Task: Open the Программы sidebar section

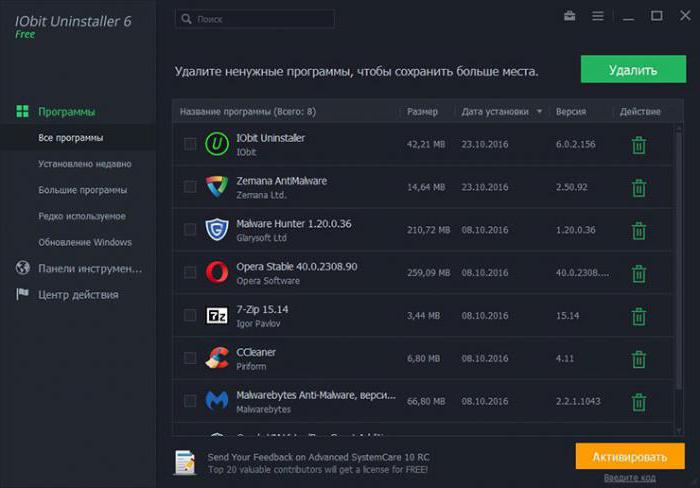Action: click(67, 112)
